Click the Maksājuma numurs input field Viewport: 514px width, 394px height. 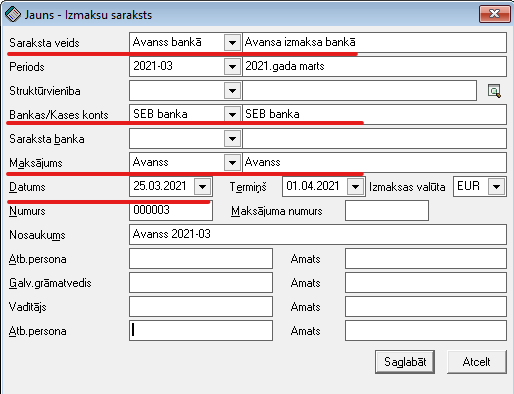(387, 211)
